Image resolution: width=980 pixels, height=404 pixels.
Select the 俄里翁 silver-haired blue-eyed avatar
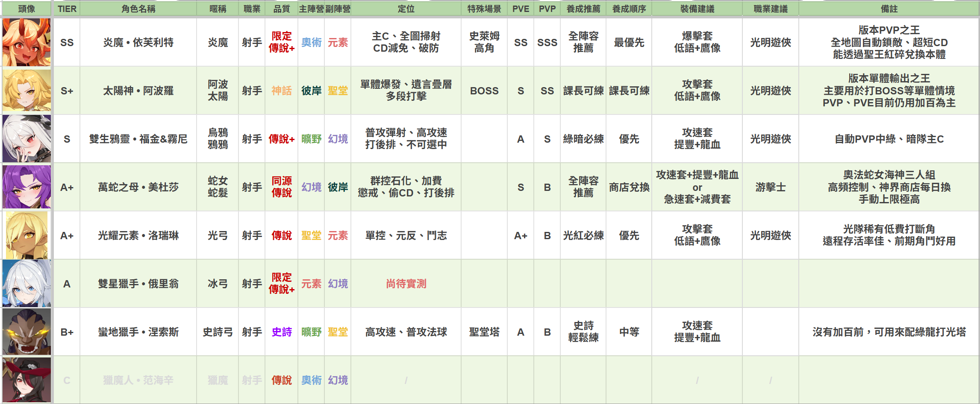click(x=26, y=284)
